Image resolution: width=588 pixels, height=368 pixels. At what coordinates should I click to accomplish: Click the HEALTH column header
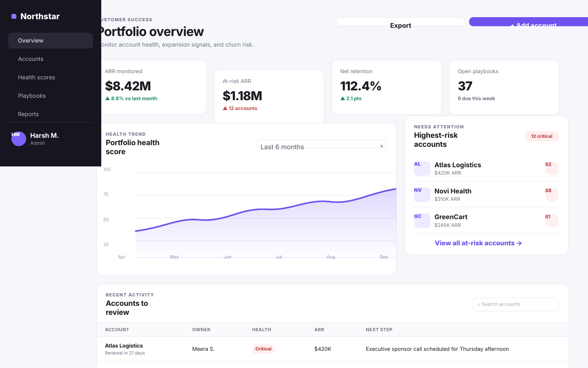(261, 330)
